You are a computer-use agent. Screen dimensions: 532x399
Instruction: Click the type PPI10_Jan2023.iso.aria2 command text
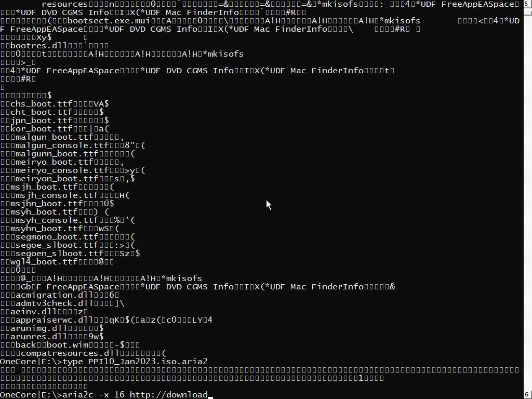[x=135, y=362]
